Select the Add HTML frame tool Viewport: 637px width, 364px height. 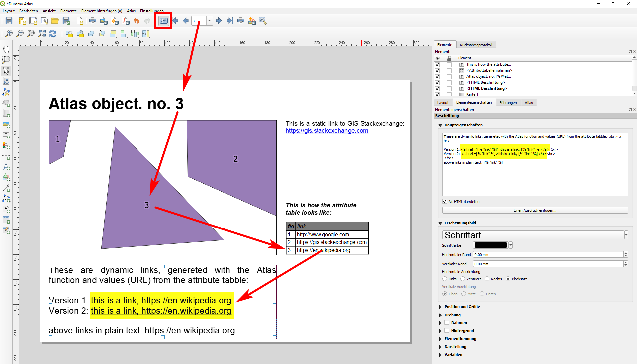pos(6,210)
